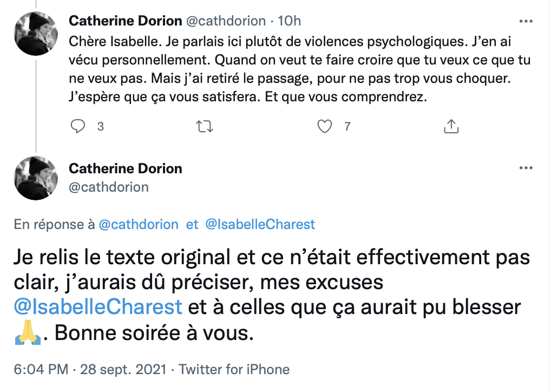Open @cathdorion handle beside the 10h timestamp

click(x=226, y=21)
